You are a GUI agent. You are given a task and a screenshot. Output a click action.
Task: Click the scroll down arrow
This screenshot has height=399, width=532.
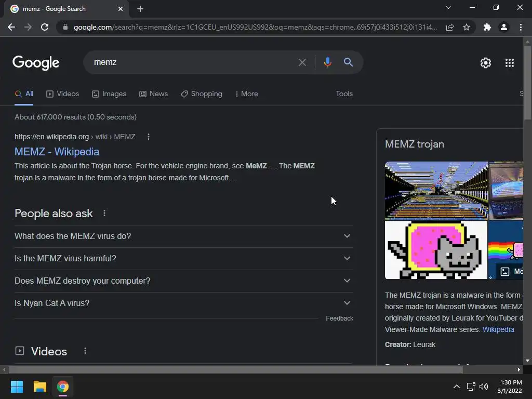[x=527, y=361]
